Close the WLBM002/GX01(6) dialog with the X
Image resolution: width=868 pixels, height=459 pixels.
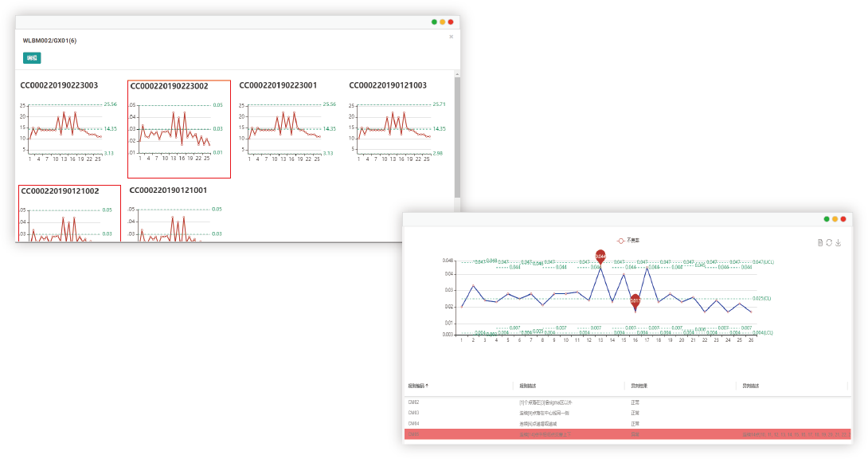coord(451,37)
